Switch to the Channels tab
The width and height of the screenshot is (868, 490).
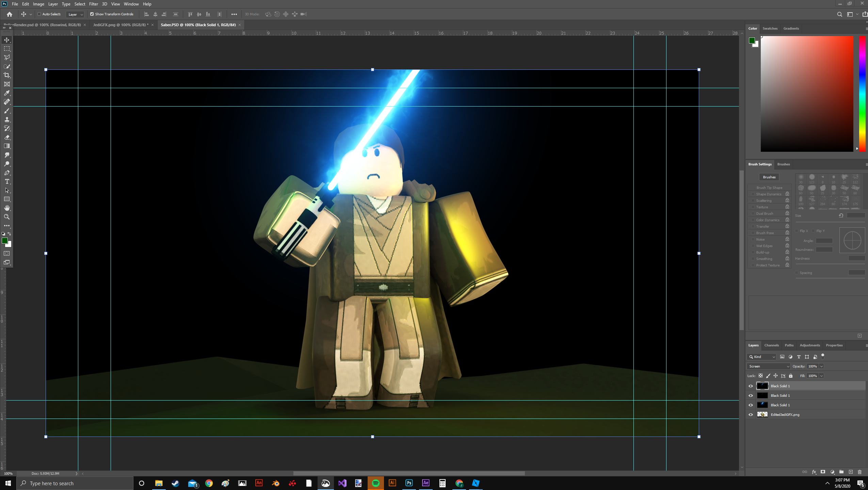(771, 345)
